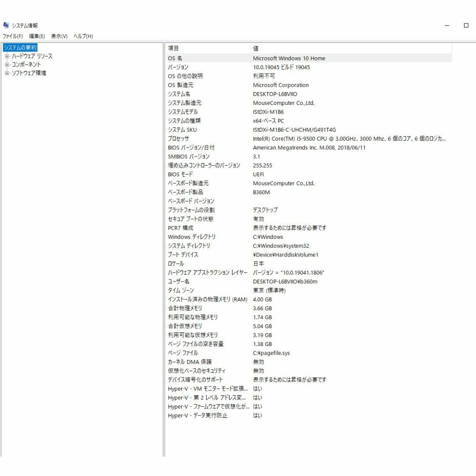Screen dimensions: 476x476
Task: Select the BIOS モード row
Action: coord(309,174)
